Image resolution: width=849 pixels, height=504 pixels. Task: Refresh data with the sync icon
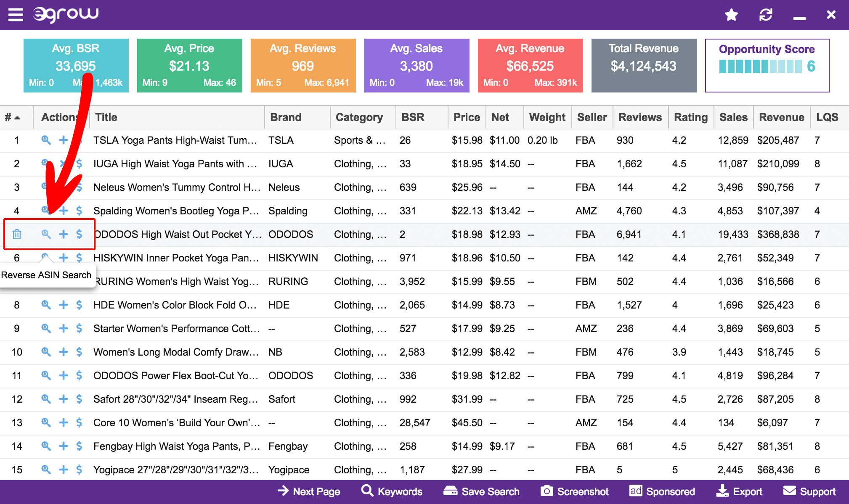[x=766, y=15]
